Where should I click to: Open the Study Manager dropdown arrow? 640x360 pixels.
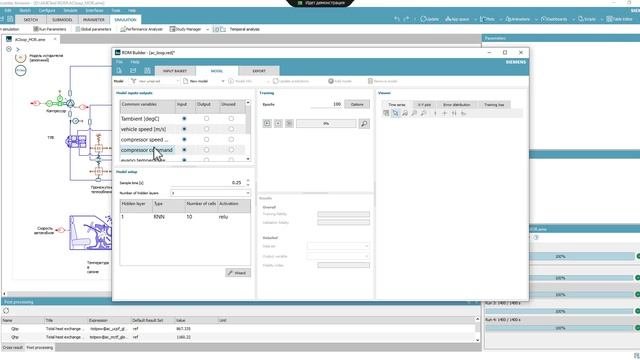pyautogui.click(x=207, y=29)
